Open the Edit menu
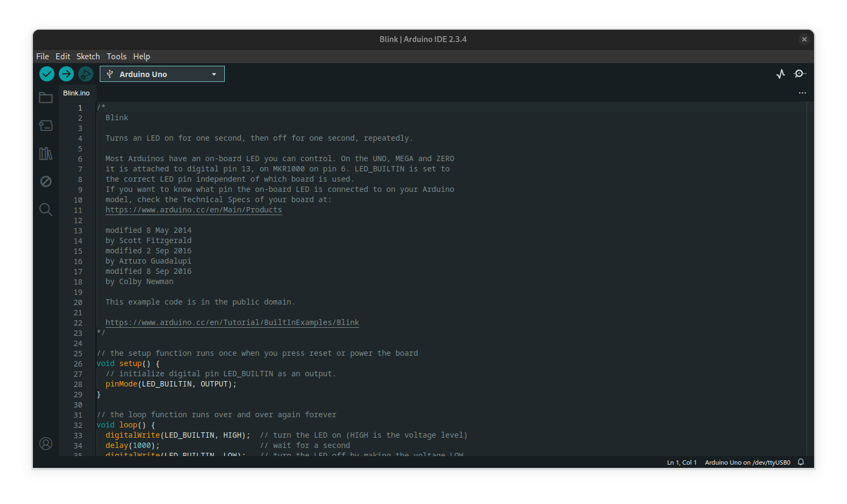This screenshot has height=504, width=847. coord(63,57)
